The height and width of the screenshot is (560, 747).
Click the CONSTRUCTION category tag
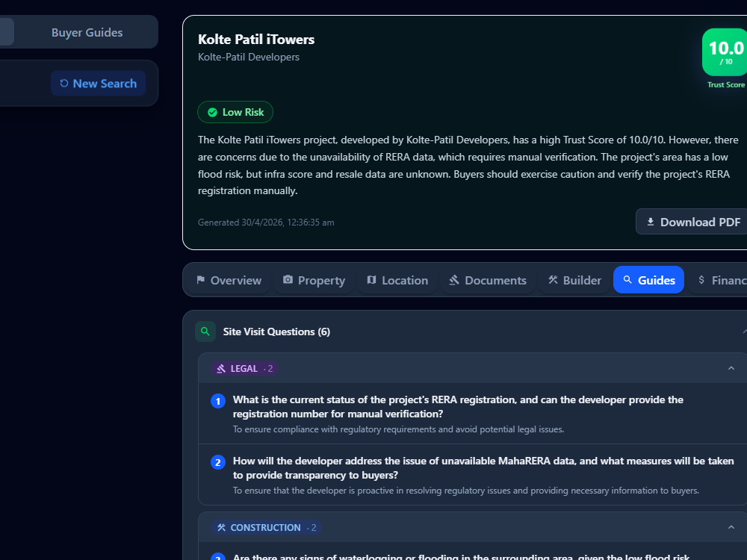pyautogui.click(x=267, y=528)
